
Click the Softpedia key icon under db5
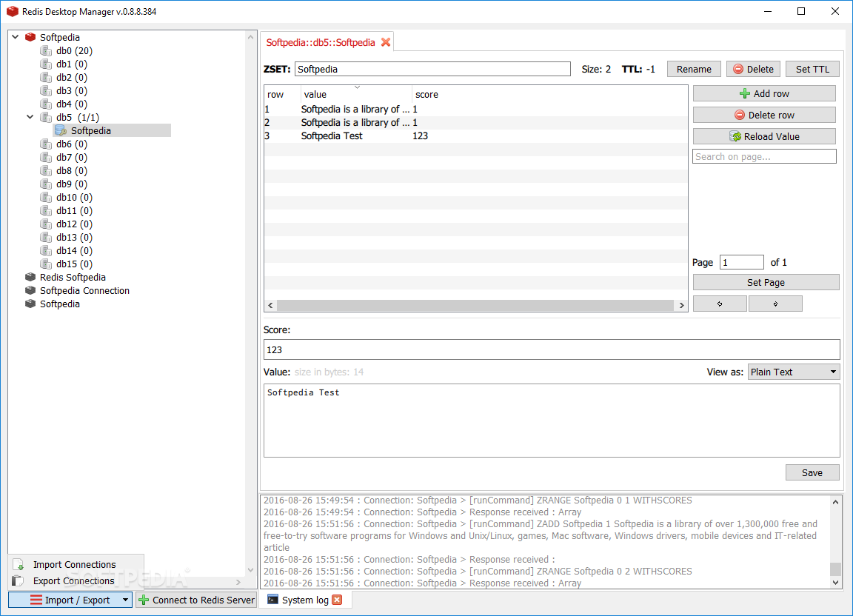pos(61,130)
